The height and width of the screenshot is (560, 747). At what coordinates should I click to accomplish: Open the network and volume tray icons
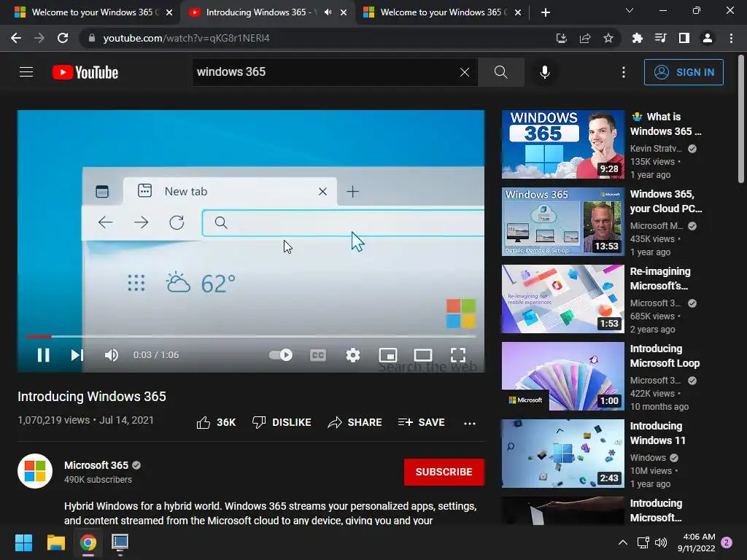(651, 542)
